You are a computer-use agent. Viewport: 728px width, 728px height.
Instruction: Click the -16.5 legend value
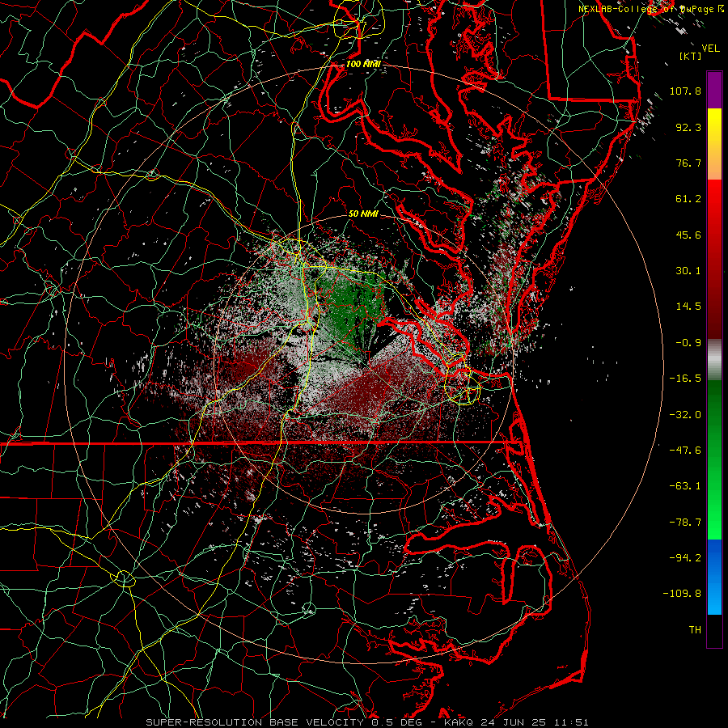tap(685, 379)
